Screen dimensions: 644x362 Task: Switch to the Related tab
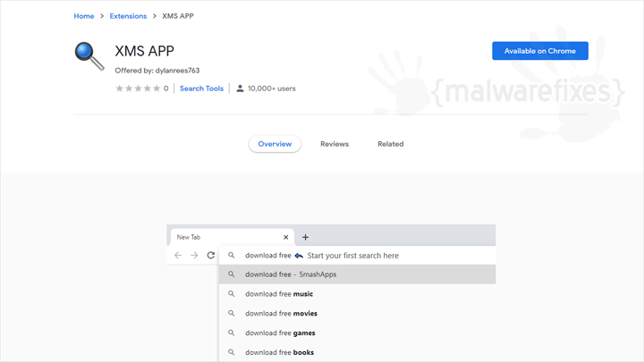pyautogui.click(x=391, y=144)
